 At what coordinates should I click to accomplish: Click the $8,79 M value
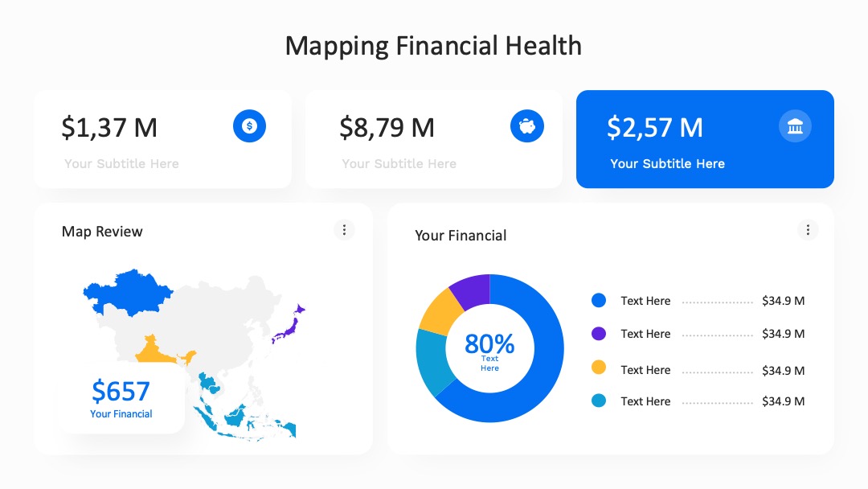[x=387, y=127]
